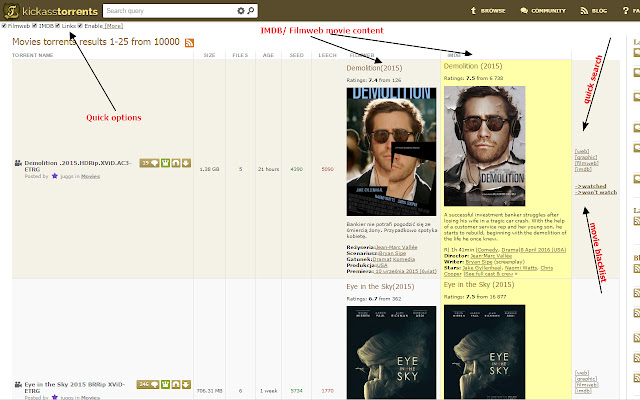The image size is (640, 400).
Task: Expand the [More] quick options link
Action: [x=114, y=26]
